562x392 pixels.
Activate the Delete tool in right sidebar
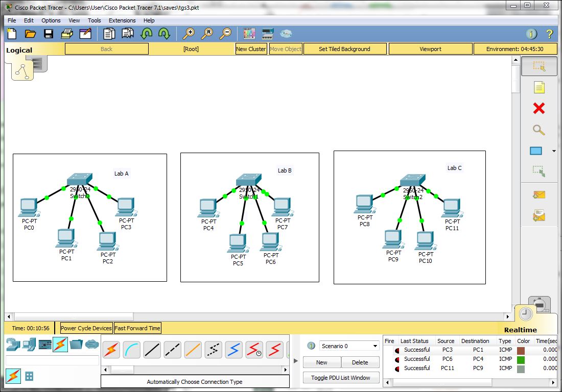[x=539, y=108]
